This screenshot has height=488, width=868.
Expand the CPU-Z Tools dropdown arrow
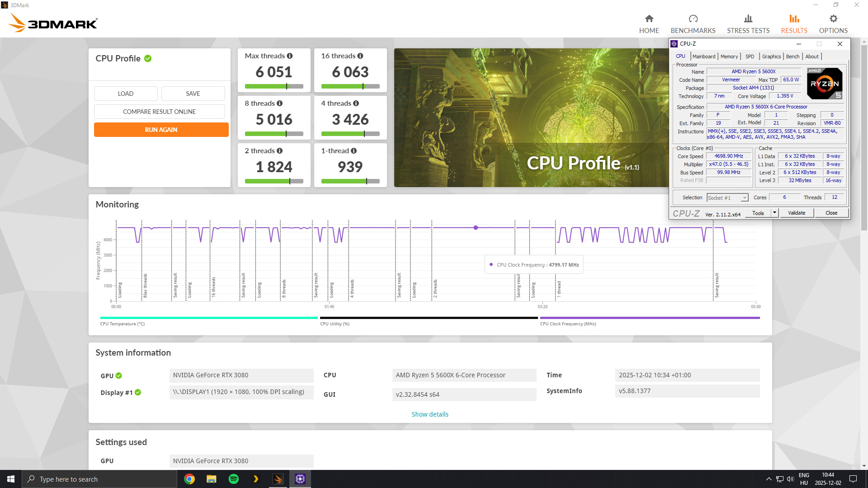(774, 213)
